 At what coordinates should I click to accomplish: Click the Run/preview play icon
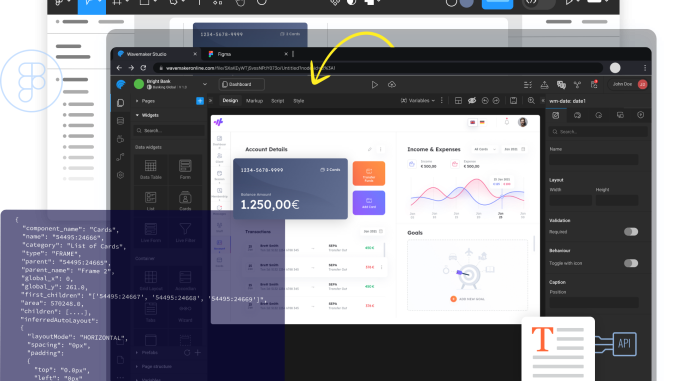[x=374, y=85]
